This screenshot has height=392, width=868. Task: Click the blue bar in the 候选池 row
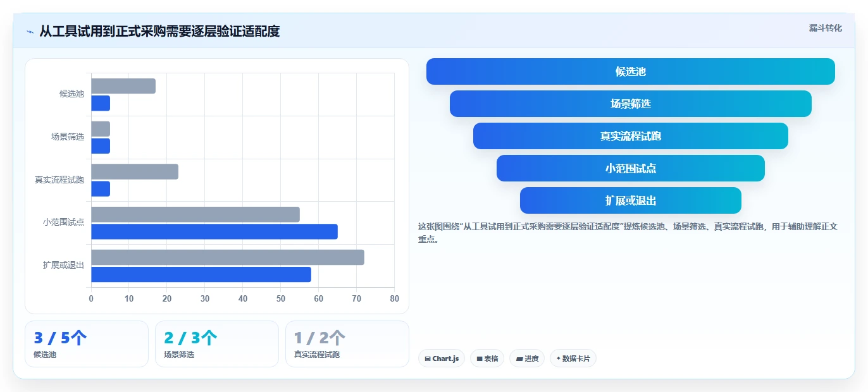click(x=101, y=103)
